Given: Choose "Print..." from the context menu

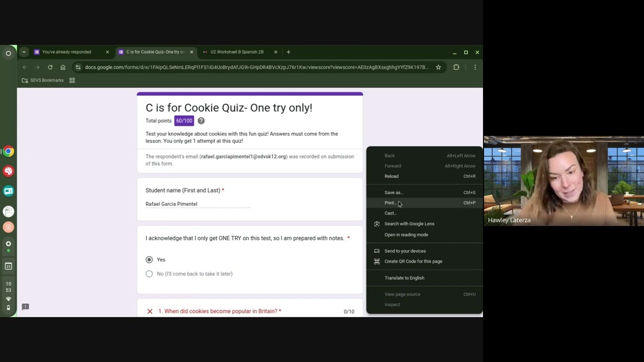Looking at the screenshot, I should (424, 203).
